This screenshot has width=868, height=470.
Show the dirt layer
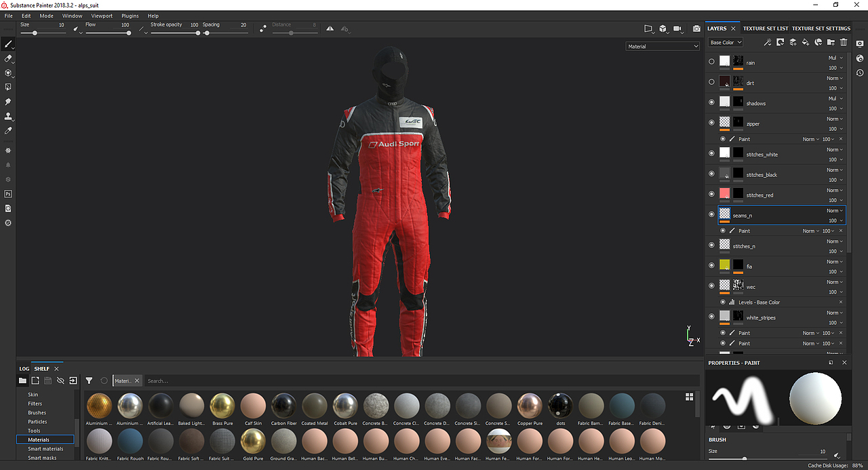[711, 82]
